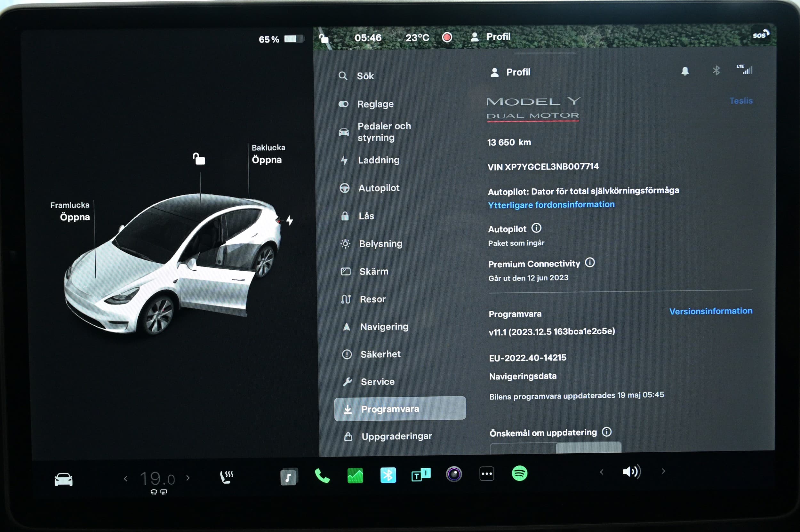Show all apps with three-dot icon
This screenshot has height=532, width=800.
(x=487, y=474)
